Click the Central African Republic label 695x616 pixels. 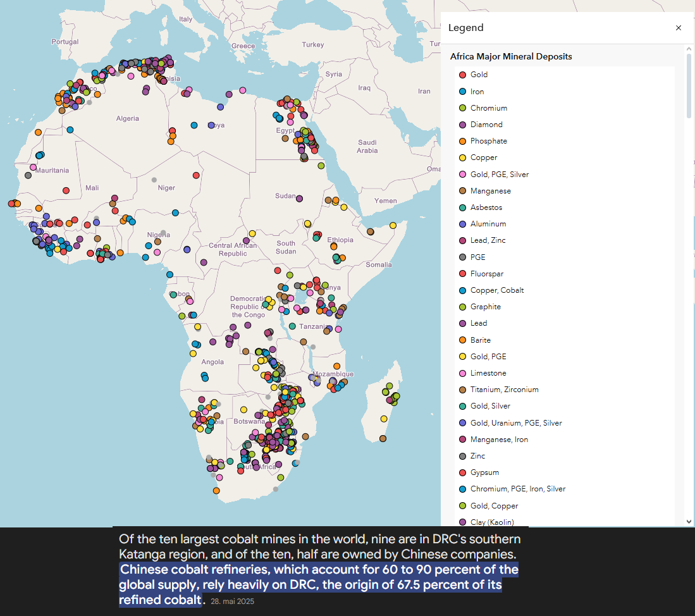point(233,250)
